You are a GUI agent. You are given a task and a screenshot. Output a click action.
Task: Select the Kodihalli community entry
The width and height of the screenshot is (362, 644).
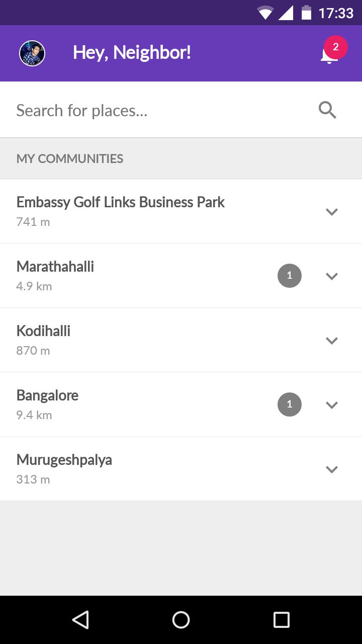(x=44, y=340)
